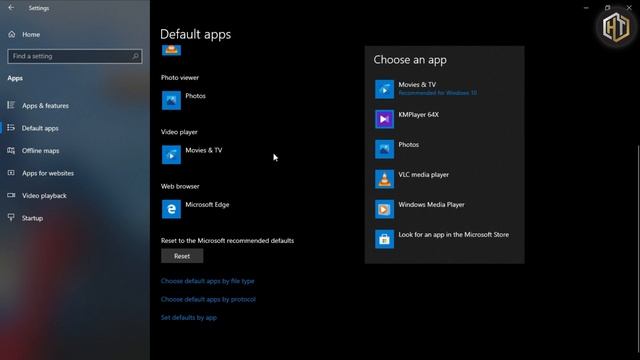
Task: Click the VLC cone icon in app list
Action: tap(384, 179)
